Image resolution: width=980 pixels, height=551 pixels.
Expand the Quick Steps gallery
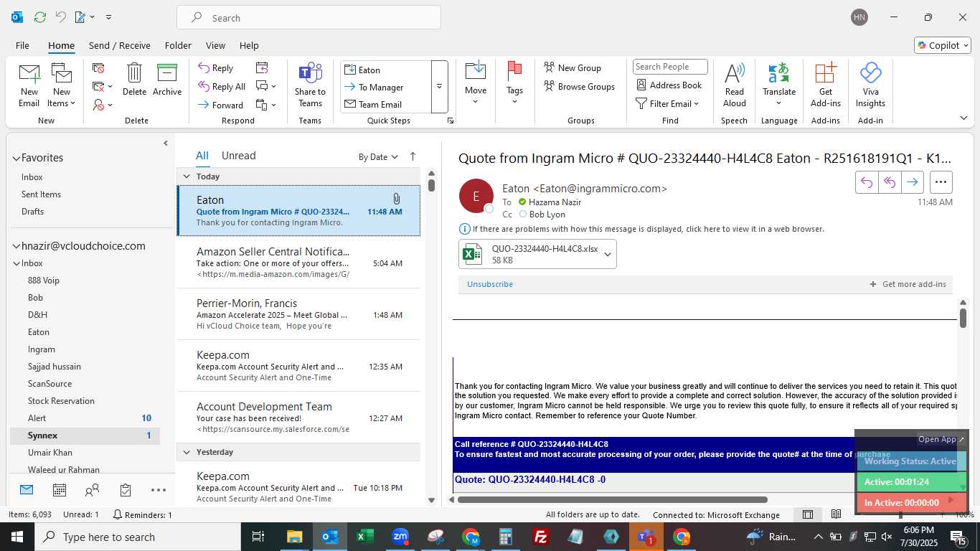(x=439, y=87)
